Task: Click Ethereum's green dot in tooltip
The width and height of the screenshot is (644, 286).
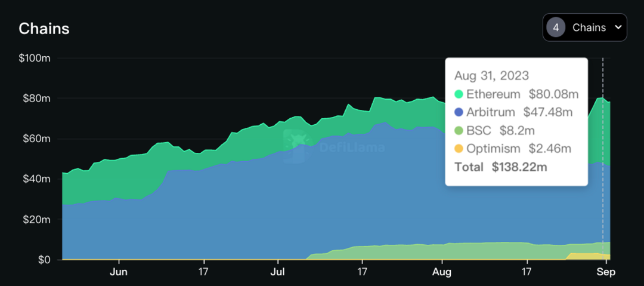Action: pyautogui.click(x=459, y=94)
